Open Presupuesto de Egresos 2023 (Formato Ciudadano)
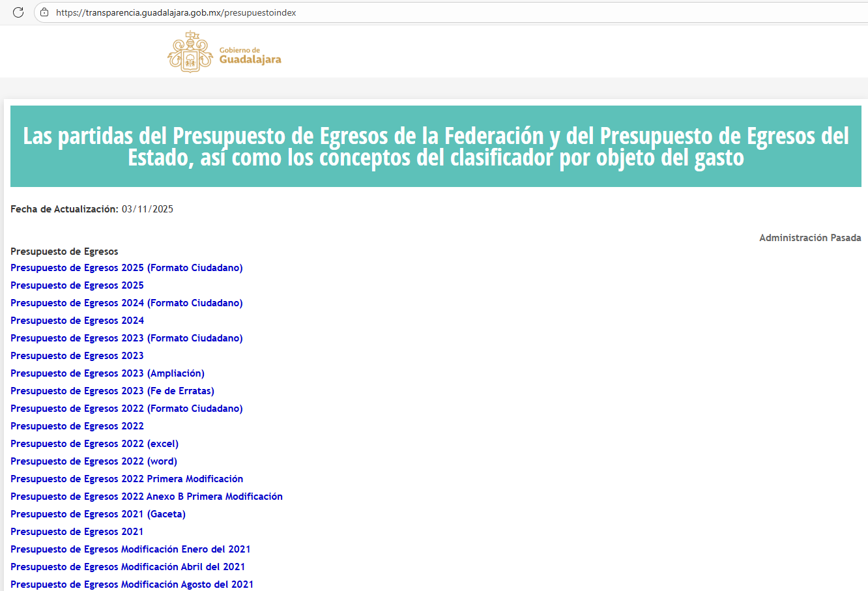The image size is (868, 591). click(126, 338)
